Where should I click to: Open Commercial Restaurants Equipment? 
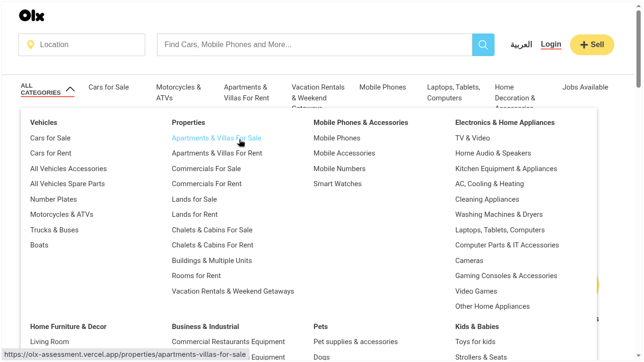click(228, 342)
